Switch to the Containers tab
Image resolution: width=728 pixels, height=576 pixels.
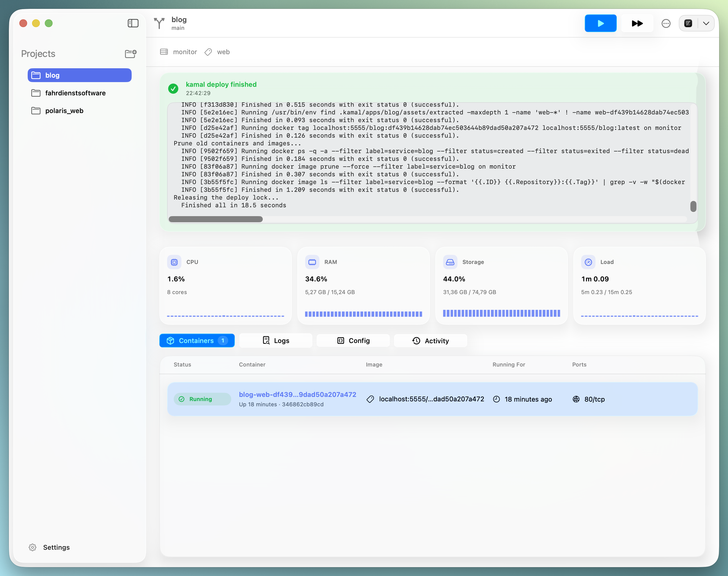pyautogui.click(x=197, y=341)
